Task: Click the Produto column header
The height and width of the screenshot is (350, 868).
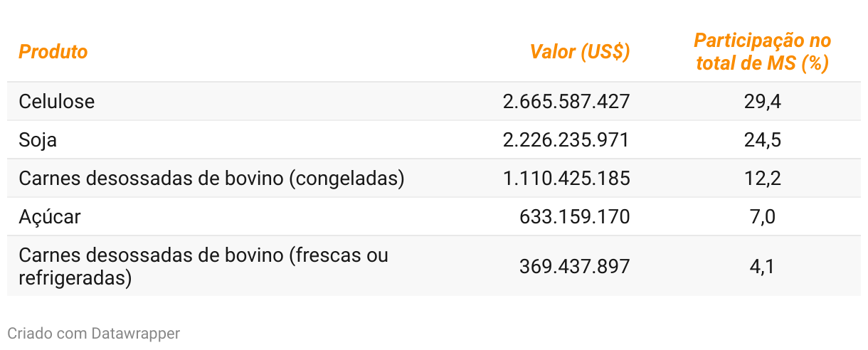Action: (53, 52)
